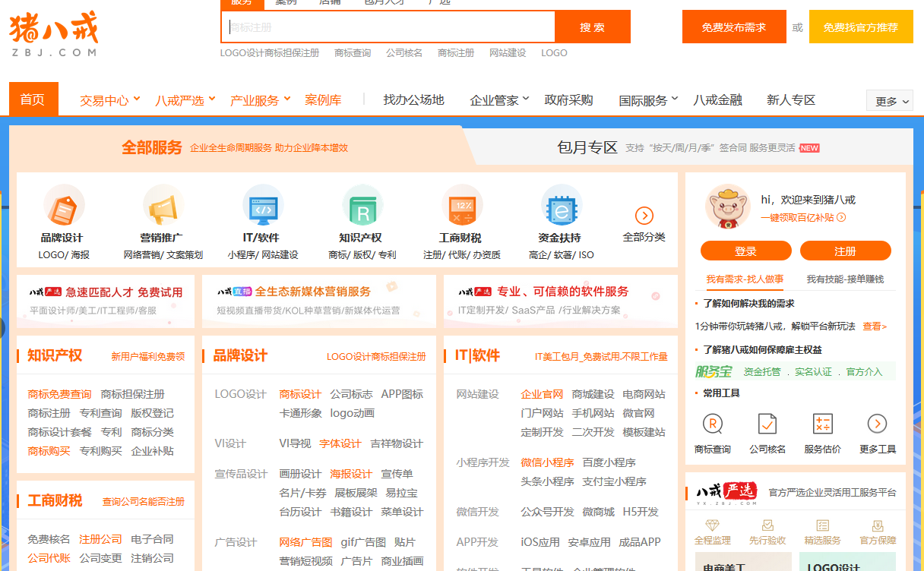This screenshot has height=571, width=924.
Task: Open the 知识产权 icon
Action: coord(362,205)
